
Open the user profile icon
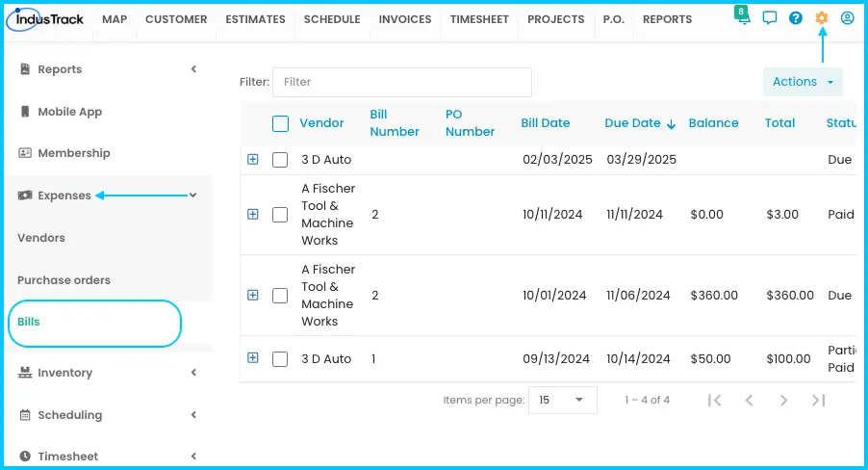(847, 18)
